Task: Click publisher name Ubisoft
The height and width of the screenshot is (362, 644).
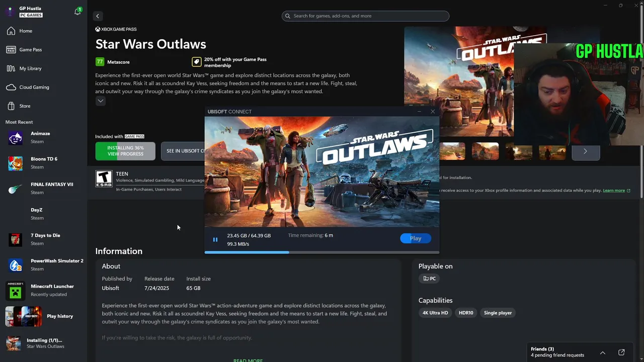Action: pyautogui.click(x=111, y=288)
